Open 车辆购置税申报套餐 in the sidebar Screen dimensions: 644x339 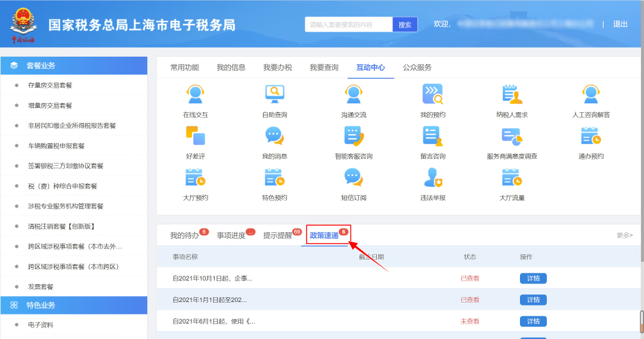(57, 146)
